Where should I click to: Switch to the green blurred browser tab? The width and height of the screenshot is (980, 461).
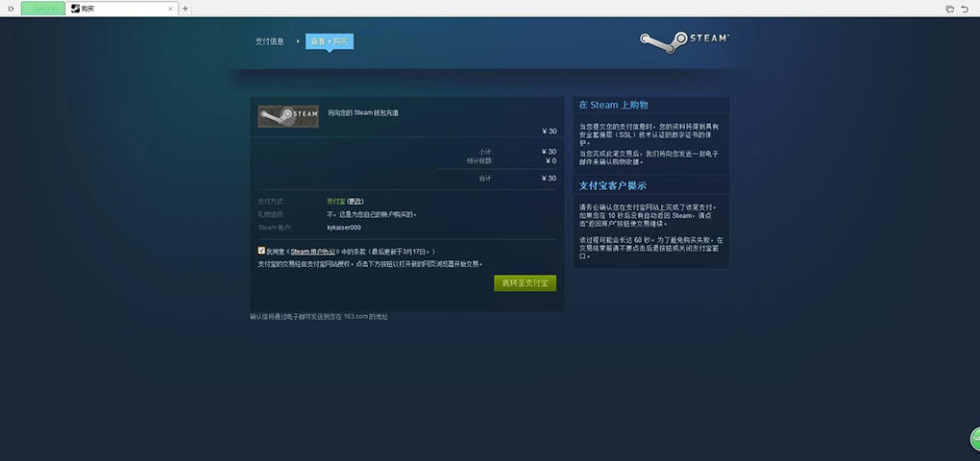[42, 9]
